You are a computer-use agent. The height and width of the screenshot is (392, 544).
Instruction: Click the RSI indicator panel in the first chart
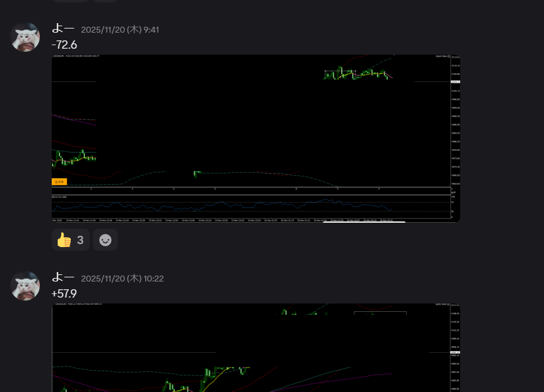point(250,206)
